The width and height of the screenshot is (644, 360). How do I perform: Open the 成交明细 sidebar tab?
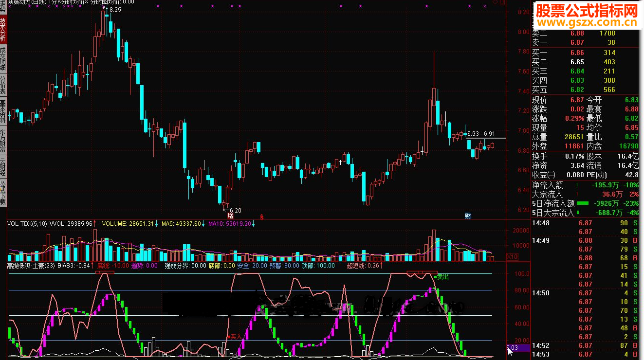[3, 59]
